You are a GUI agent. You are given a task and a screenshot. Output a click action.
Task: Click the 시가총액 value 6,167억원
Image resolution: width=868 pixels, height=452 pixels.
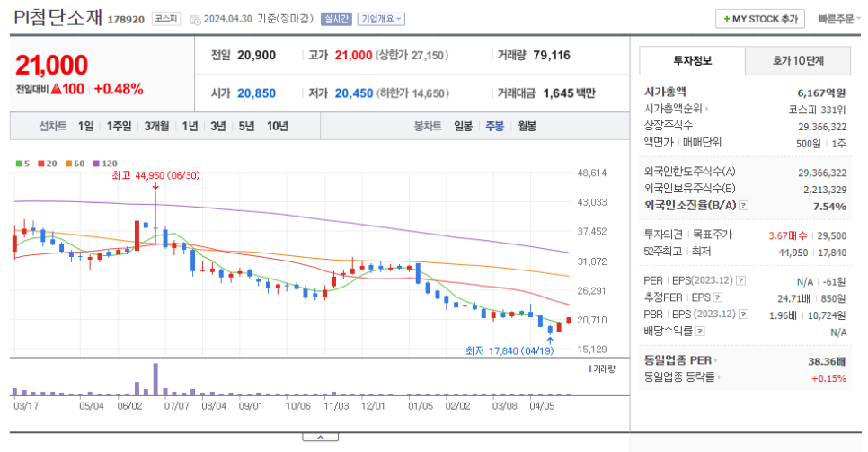click(x=821, y=93)
